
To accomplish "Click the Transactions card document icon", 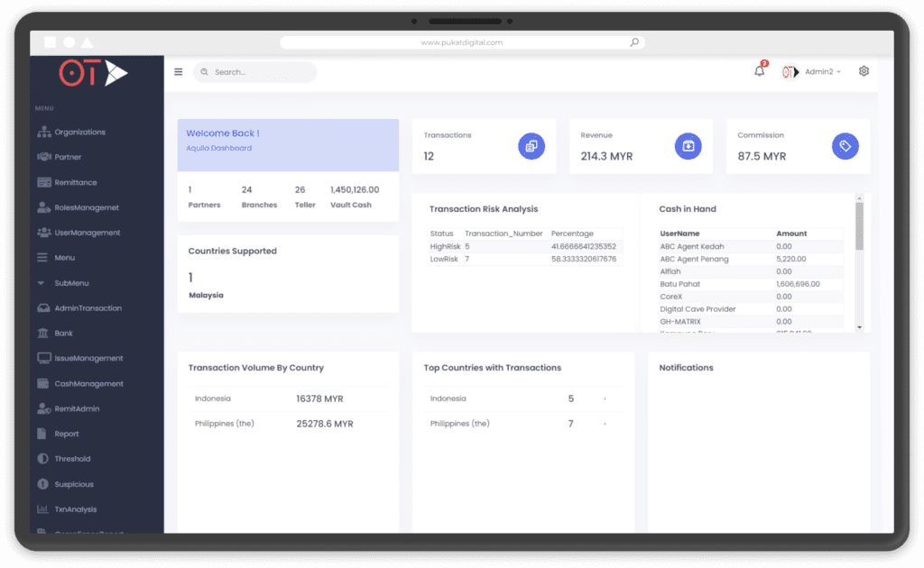I will (531, 145).
